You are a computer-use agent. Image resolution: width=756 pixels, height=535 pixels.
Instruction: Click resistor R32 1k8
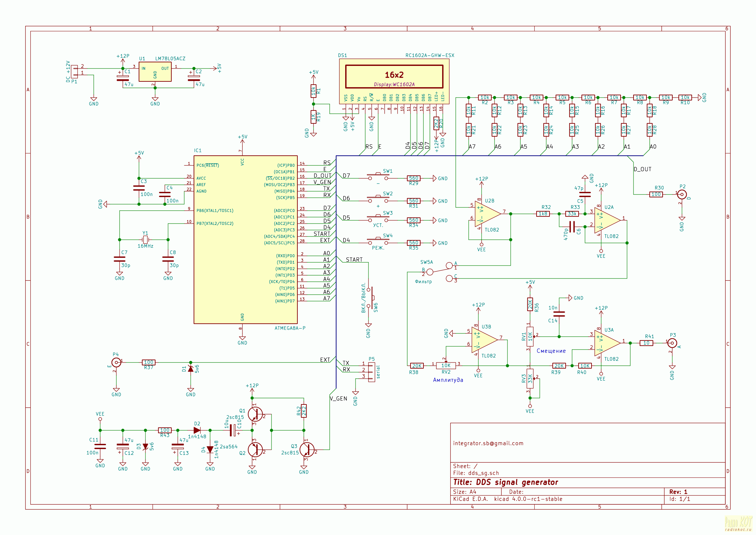pyautogui.click(x=543, y=214)
